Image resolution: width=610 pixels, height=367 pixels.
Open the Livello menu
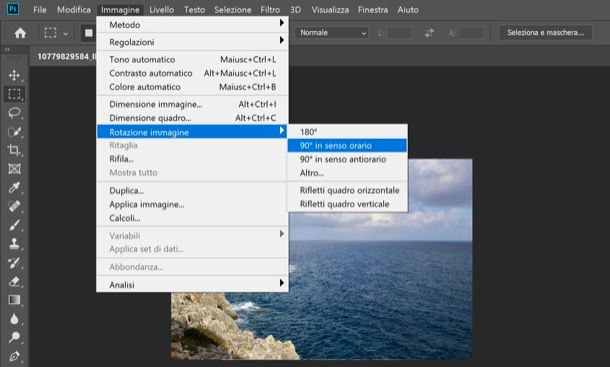(x=162, y=10)
